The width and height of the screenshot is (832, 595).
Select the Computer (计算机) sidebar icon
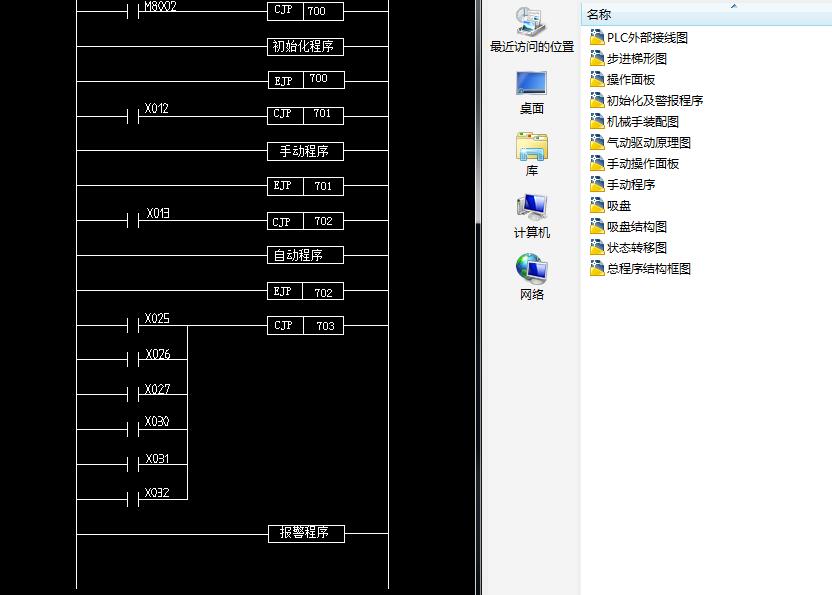pos(531,208)
